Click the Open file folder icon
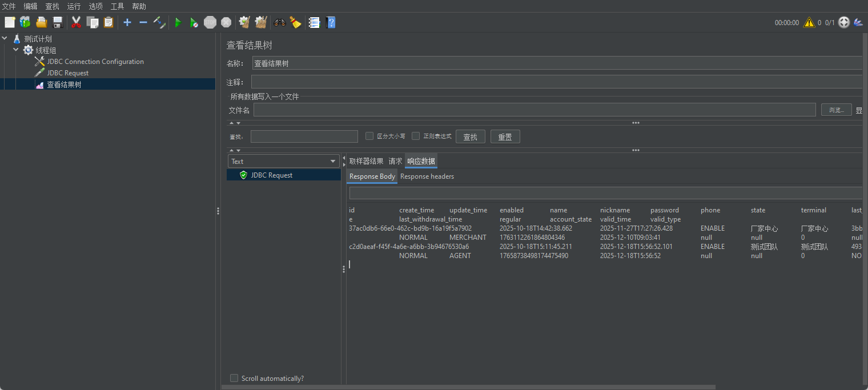This screenshot has height=390, width=868. tap(42, 22)
